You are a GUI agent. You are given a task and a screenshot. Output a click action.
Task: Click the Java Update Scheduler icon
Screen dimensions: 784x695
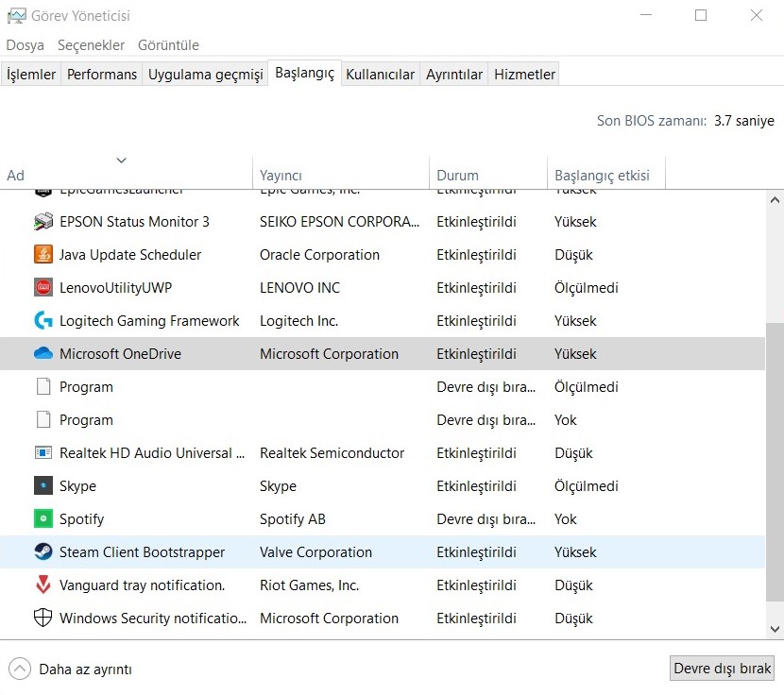pos(43,255)
